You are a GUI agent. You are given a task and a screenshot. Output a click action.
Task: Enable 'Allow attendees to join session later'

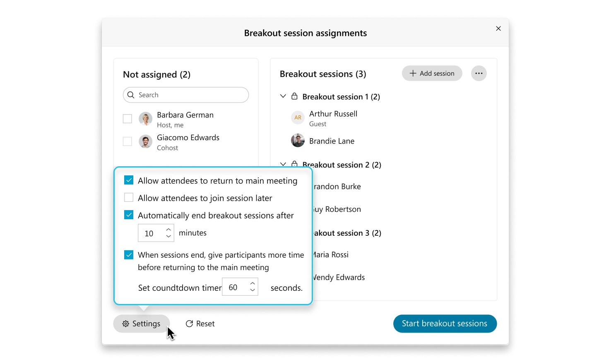pyautogui.click(x=129, y=197)
